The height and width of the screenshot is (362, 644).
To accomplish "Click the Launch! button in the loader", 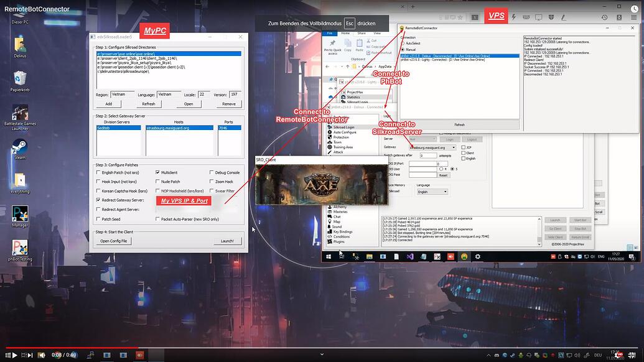I will [228, 241].
